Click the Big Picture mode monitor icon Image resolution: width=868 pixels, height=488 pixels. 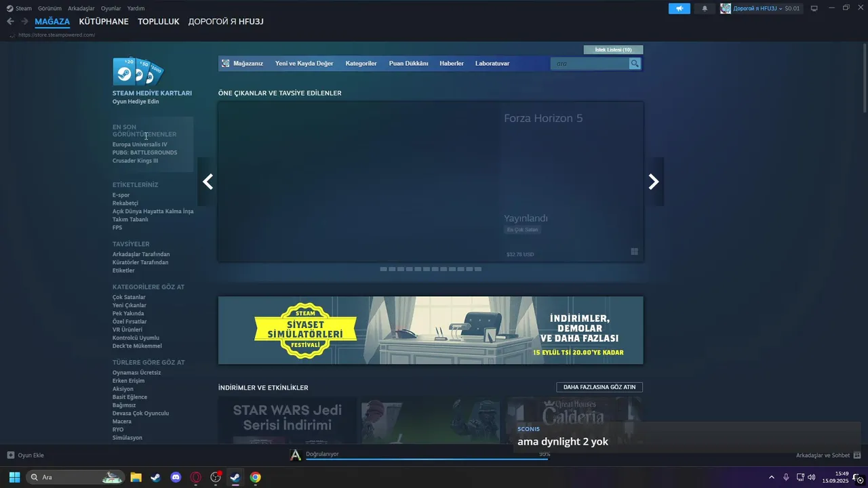(814, 8)
